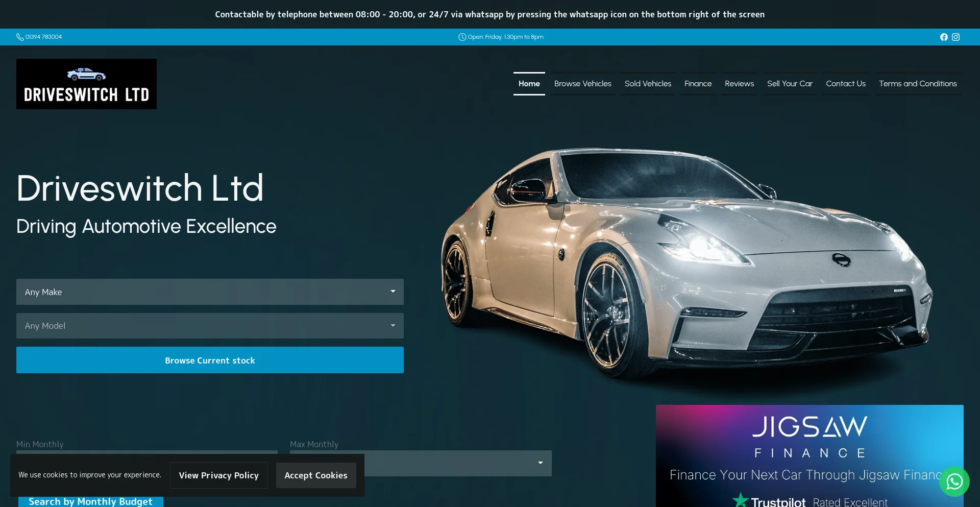
Task: Click the Driveswitch Ltd logo
Action: point(86,84)
